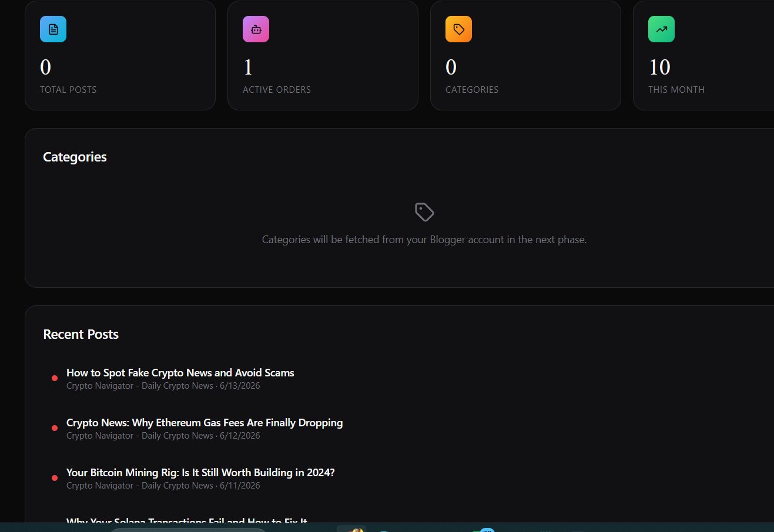
Task: Click the subtitle dated 6/12/2026
Action: point(163,436)
